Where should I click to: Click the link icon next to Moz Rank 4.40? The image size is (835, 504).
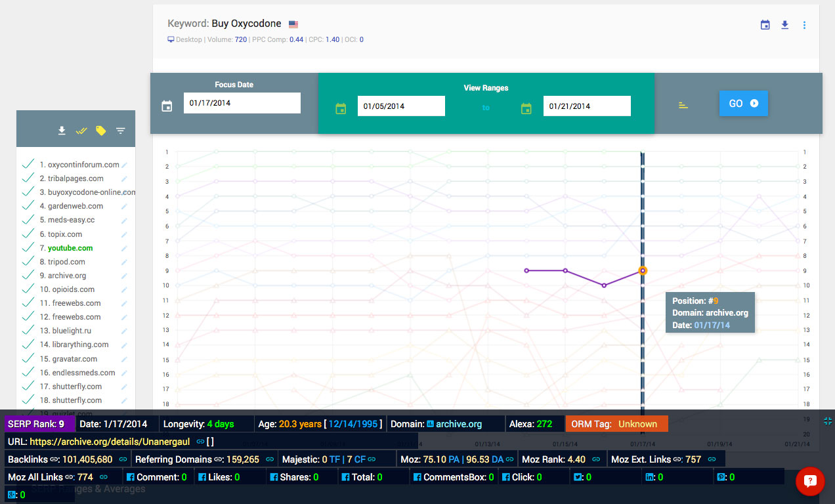click(597, 459)
